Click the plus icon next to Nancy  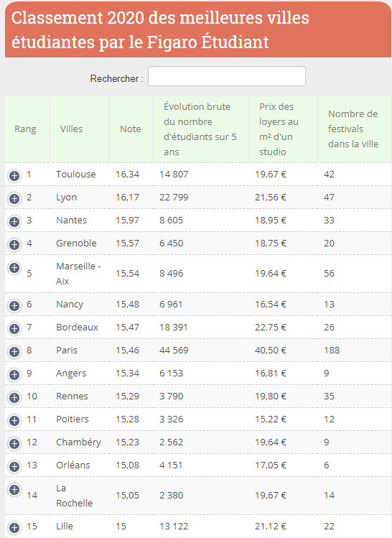(x=14, y=306)
